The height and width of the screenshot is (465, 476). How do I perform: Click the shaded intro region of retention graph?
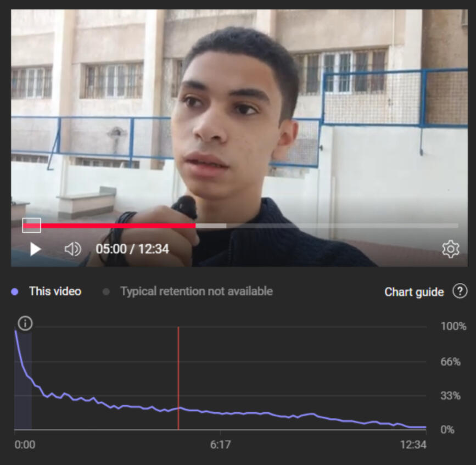point(23,379)
